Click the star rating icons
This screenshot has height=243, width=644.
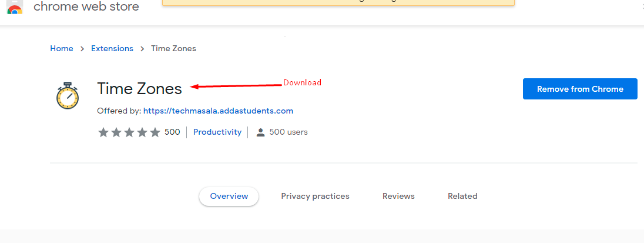tap(129, 132)
